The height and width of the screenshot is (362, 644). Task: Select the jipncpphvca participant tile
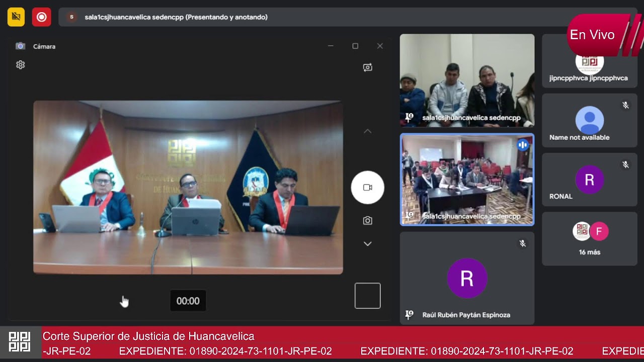590,61
